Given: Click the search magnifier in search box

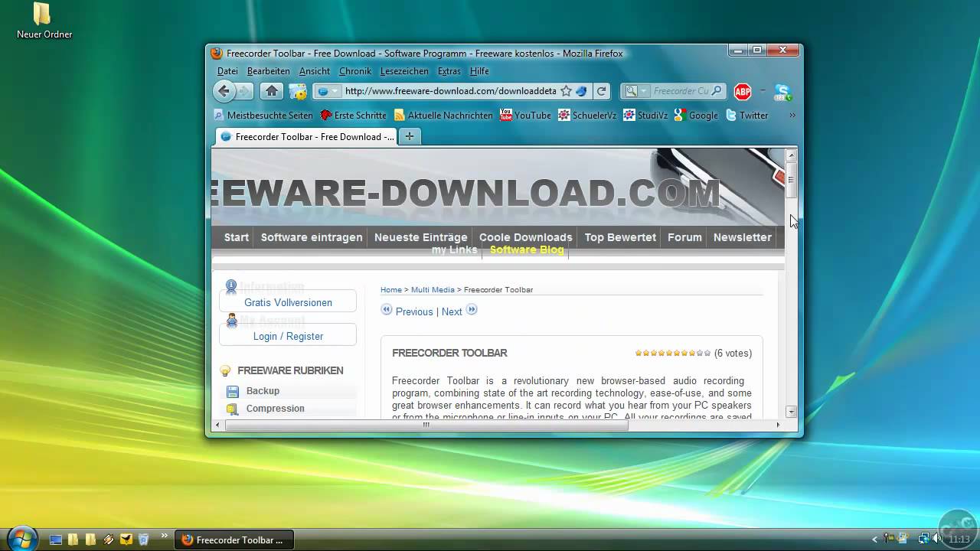Looking at the screenshot, I should coord(717,91).
